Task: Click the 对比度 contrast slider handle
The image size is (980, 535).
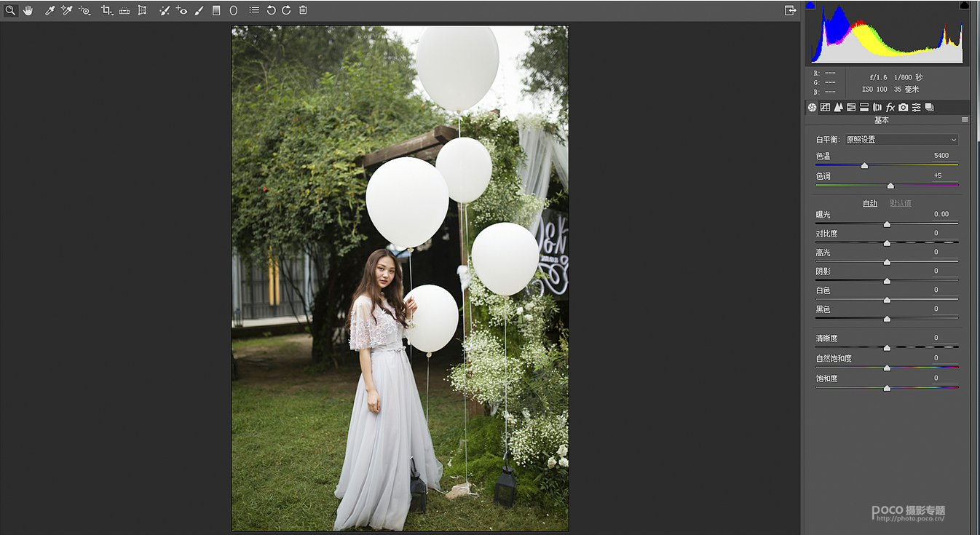Action: tap(887, 243)
